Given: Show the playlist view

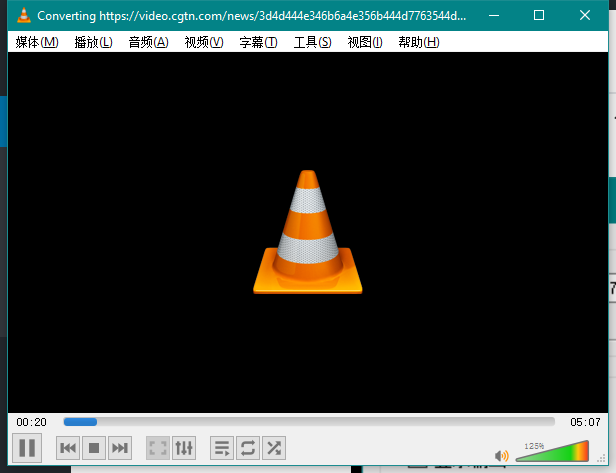Looking at the screenshot, I should (222, 447).
